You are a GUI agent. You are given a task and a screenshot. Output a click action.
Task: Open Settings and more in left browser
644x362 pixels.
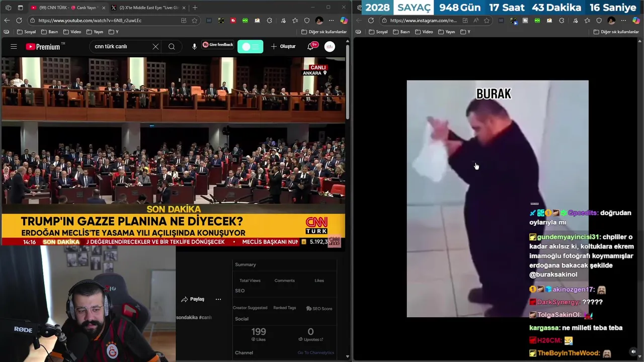click(331, 21)
